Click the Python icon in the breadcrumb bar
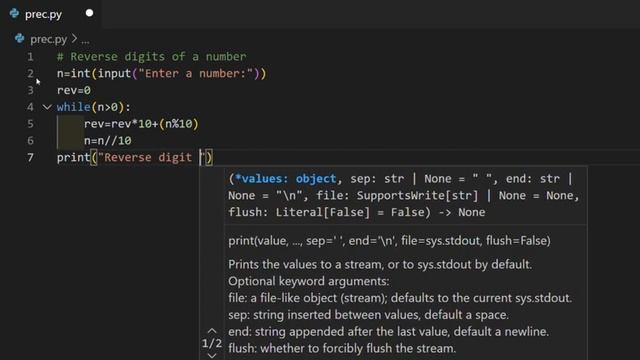The image size is (640, 360). point(20,38)
